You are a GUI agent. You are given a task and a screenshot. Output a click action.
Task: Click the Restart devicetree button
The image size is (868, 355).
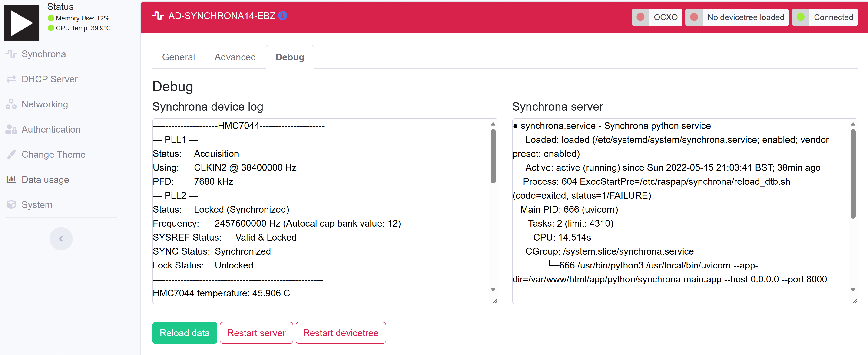(341, 333)
